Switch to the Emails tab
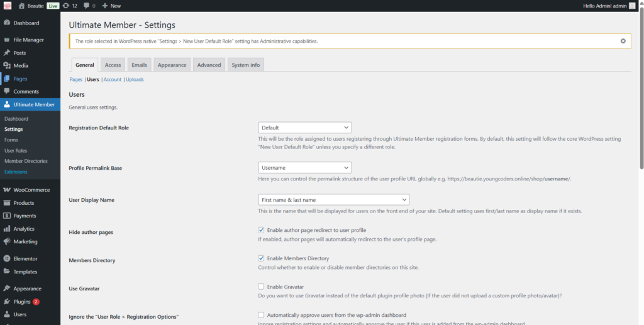The width and height of the screenshot is (644, 325). tap(139, 65)
